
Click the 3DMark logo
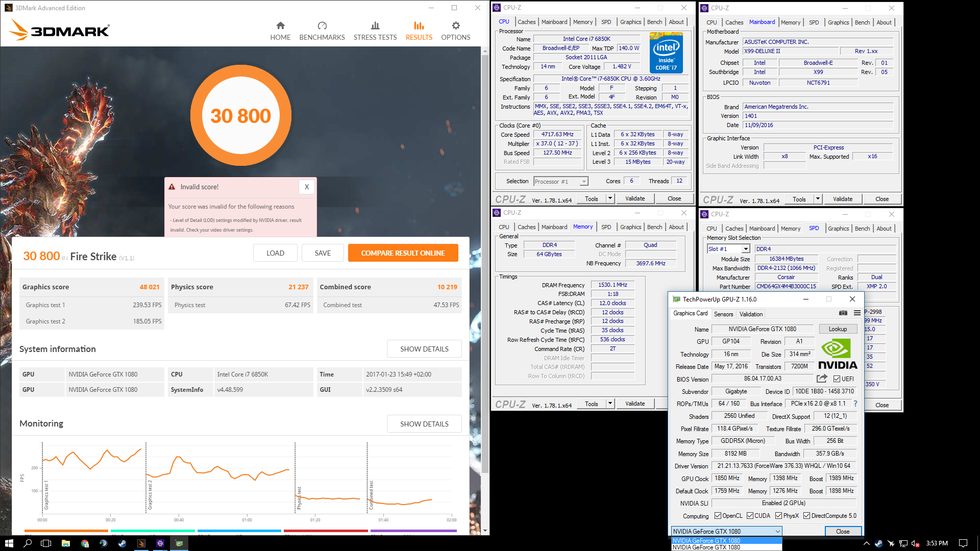(59, 30)
